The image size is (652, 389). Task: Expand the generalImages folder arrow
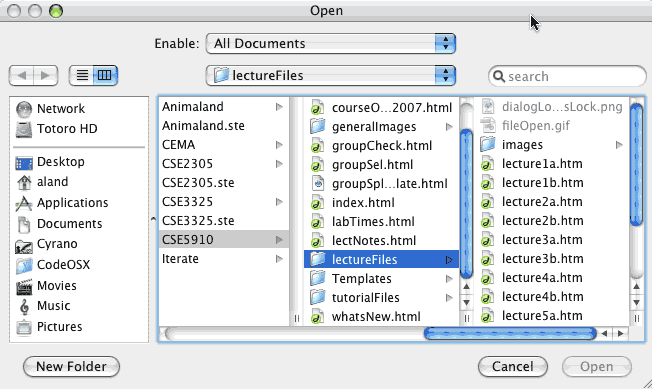point(449,127)
